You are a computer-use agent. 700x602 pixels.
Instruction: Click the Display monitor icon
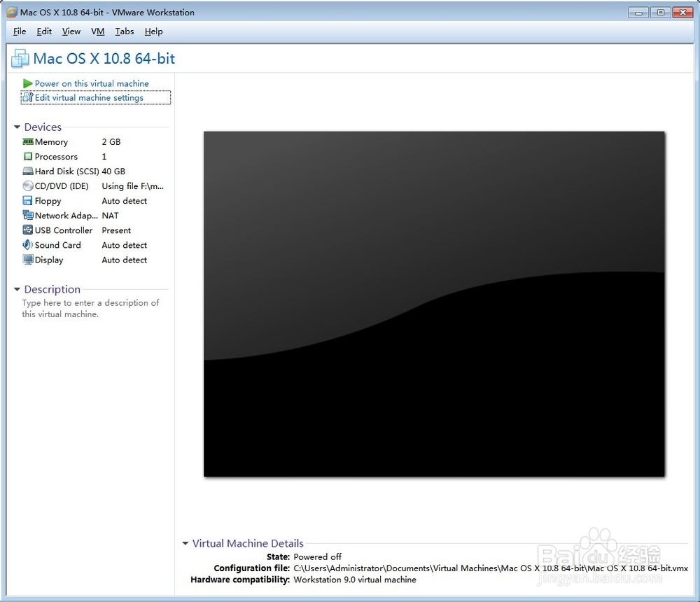click(x=28, y=260)
